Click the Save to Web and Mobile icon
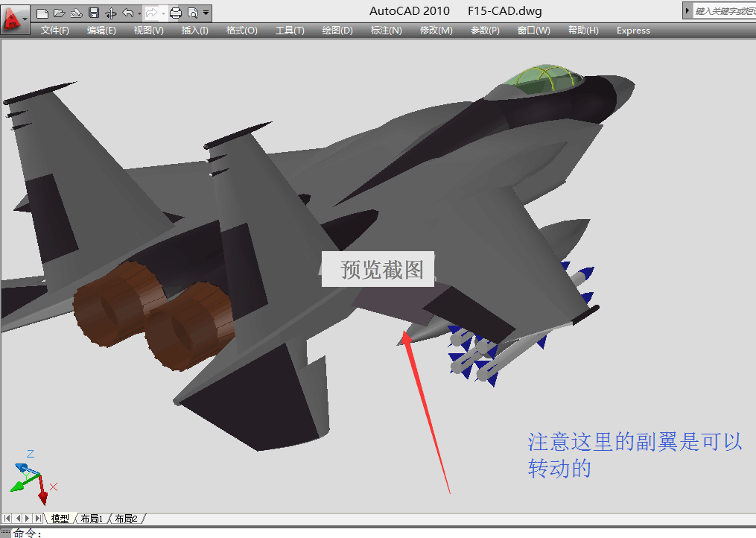Viewport: 756px width, 538px height. point(77,13)
